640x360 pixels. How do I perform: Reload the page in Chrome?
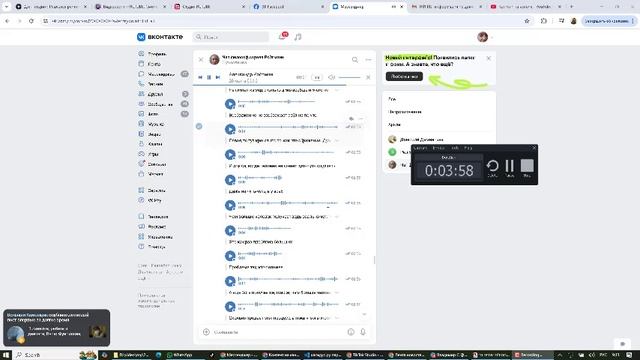(x=31, y=21)
